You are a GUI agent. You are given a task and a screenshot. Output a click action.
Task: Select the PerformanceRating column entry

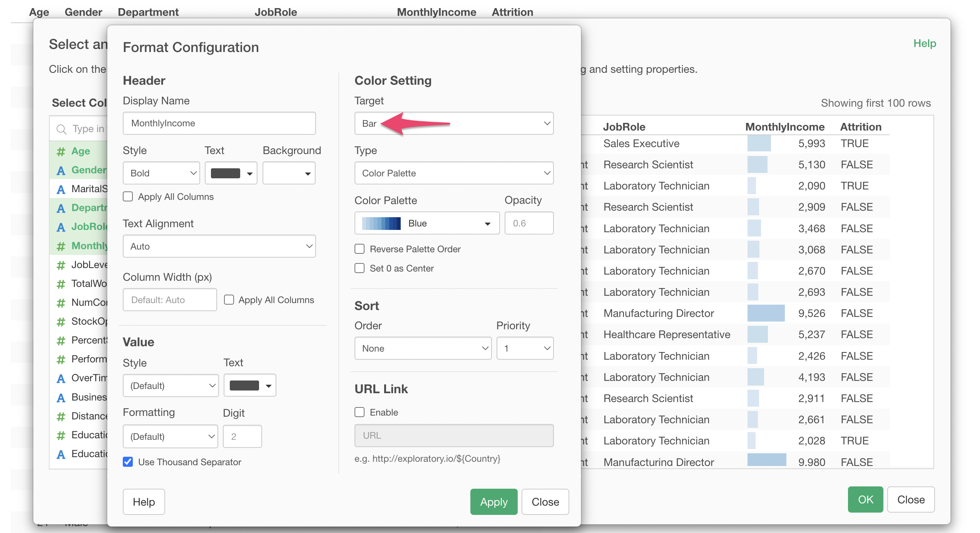click(89, 359)
